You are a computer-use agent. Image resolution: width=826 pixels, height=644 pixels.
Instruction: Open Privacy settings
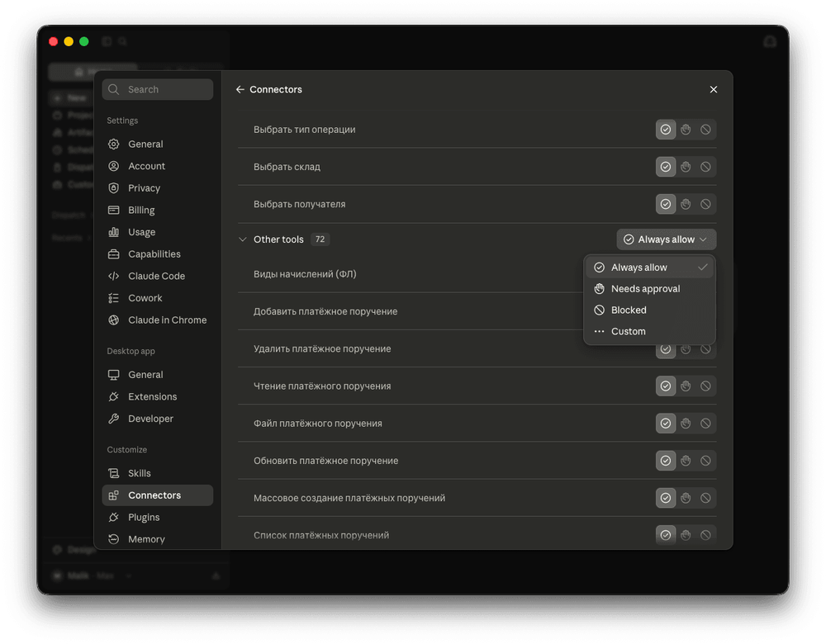(x=158, y=188)
